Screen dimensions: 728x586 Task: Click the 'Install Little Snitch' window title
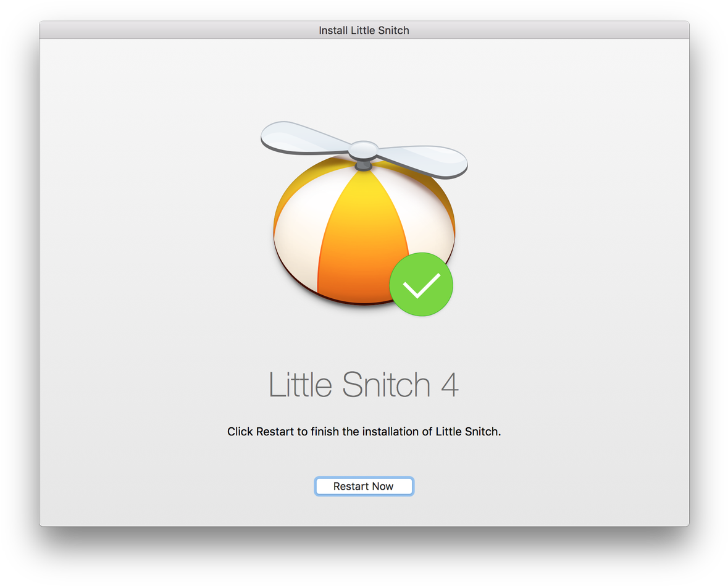click(364, 30)
